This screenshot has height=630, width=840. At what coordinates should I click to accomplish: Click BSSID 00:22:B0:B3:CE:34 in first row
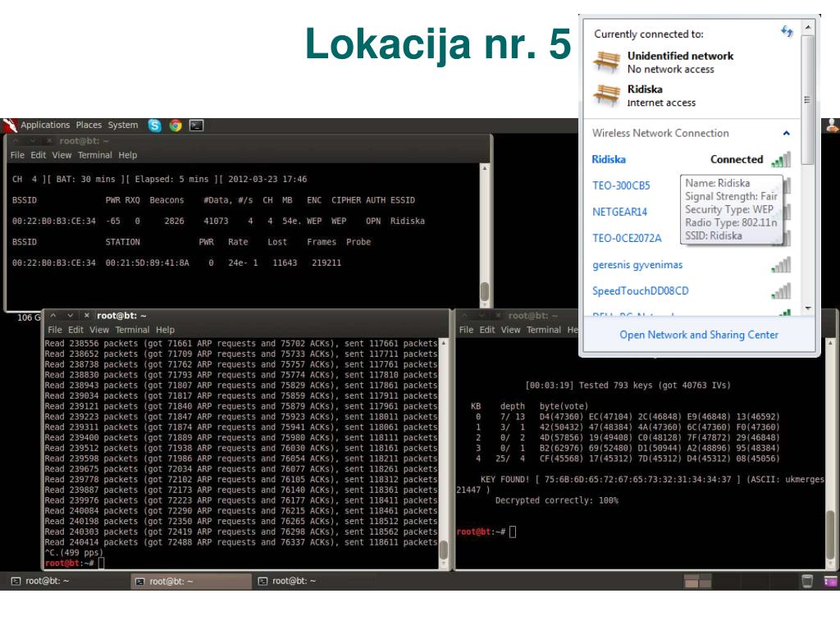53,221
